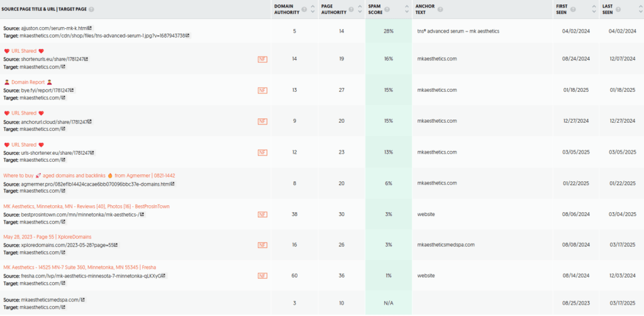
Task: Click NF badge in shortenurls.eu row
Action: pos(262,59)
